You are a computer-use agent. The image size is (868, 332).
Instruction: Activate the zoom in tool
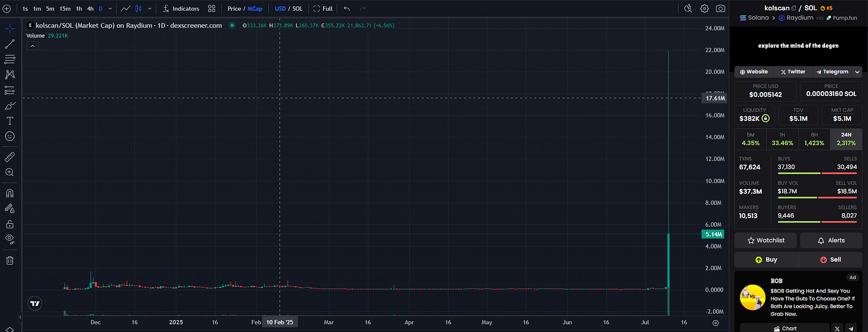point(10,172)
